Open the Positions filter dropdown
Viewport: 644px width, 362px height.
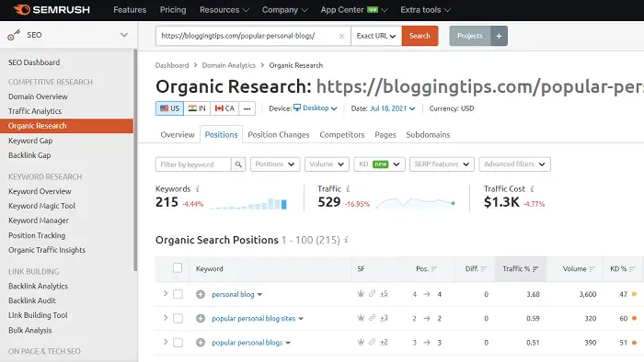pyautogui.click(x=275, y=164)
